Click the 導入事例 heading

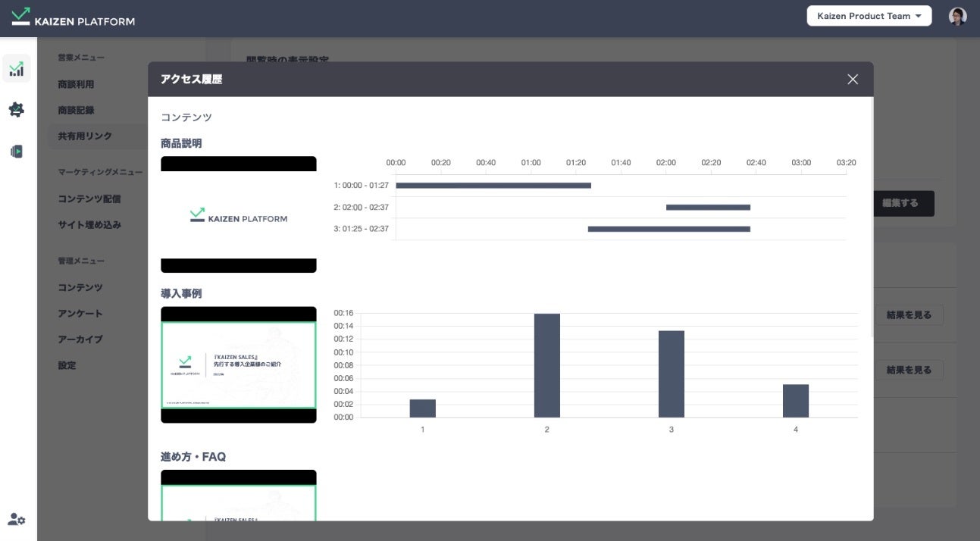181,293
